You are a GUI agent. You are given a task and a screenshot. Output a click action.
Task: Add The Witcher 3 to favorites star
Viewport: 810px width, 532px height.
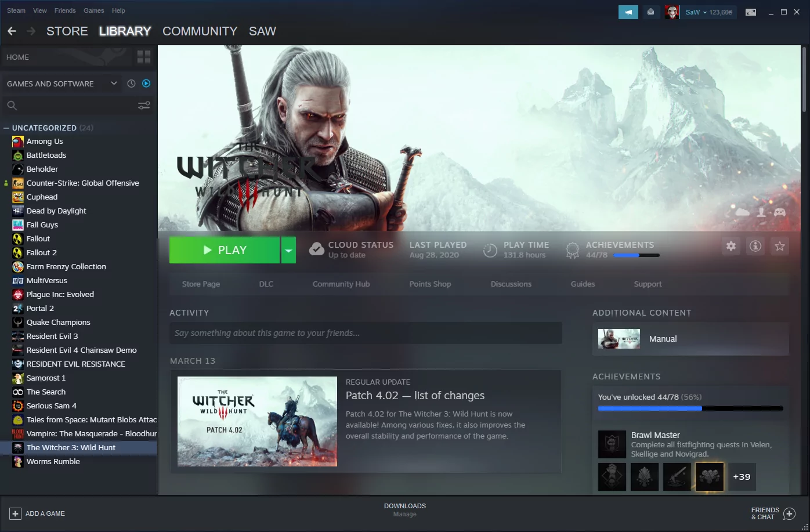point(780,246)
